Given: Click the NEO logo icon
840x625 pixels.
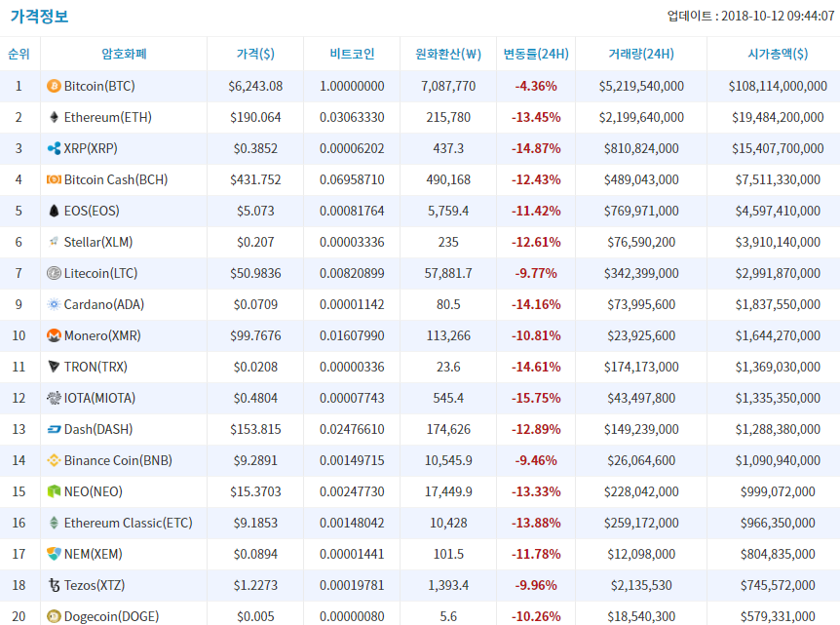Looking at the screenshot, I should [54, 491].
